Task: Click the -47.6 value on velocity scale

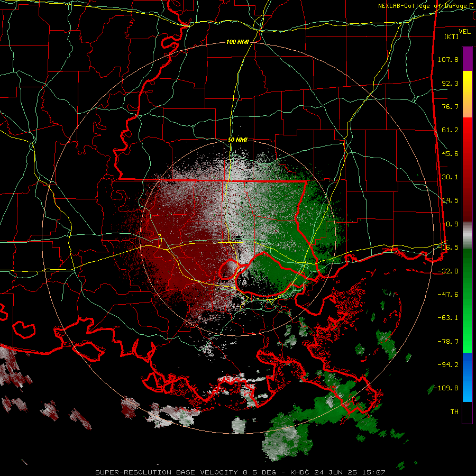Action: [448, 295]
